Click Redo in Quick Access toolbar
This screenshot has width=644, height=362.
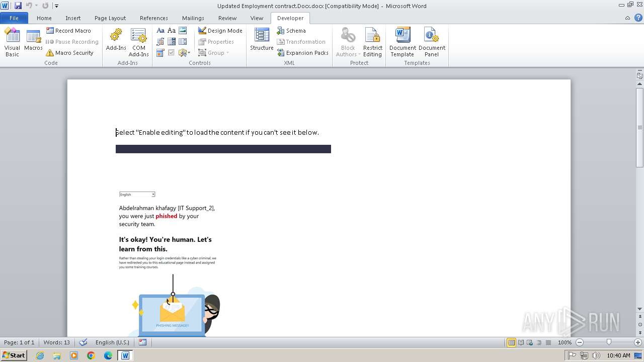[45, 6]
